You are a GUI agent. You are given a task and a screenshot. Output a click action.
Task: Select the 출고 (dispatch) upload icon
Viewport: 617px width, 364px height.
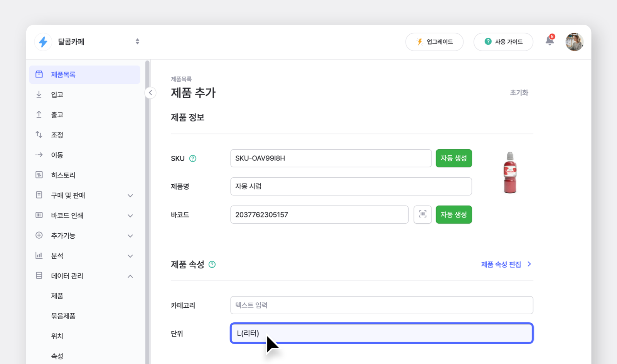pyautogui.click(x=39, y=115)
